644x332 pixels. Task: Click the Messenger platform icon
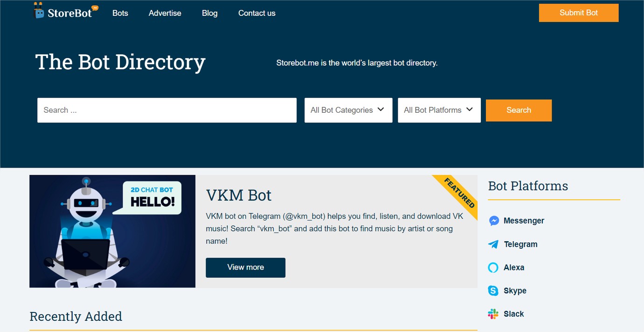[494, 221]
